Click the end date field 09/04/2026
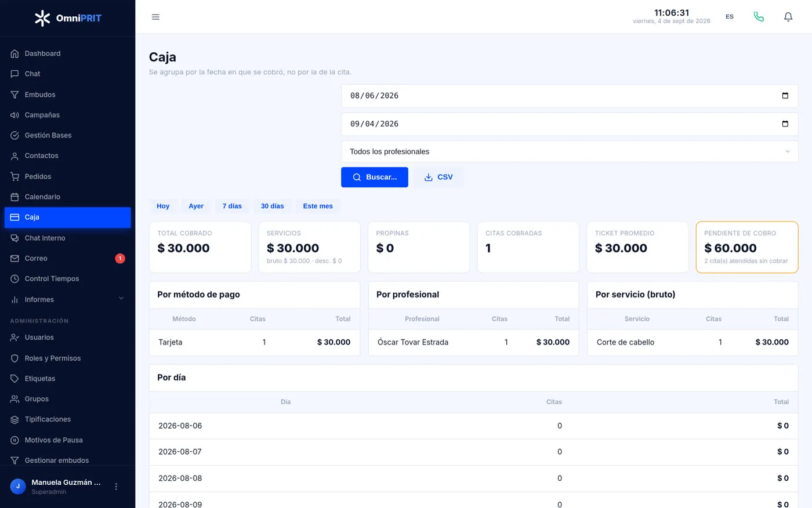 tap(570, 124)
